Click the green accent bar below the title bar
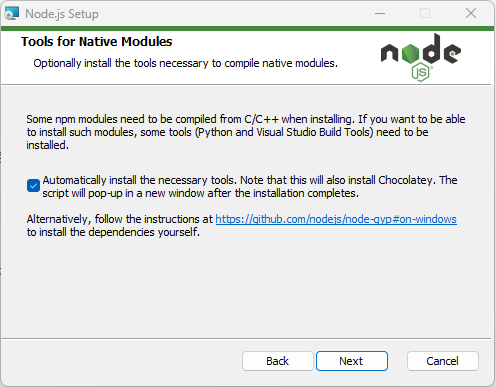 (x=247, y=29)
